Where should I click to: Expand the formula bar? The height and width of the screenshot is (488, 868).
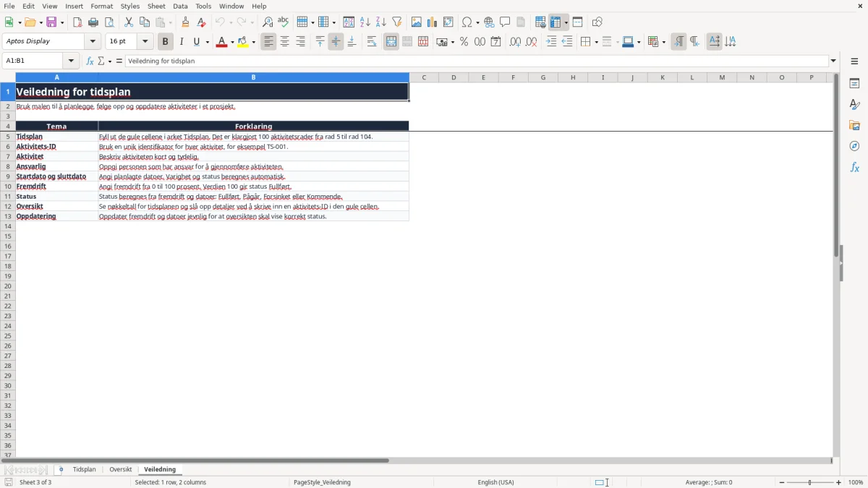click(x=833, y=61)
